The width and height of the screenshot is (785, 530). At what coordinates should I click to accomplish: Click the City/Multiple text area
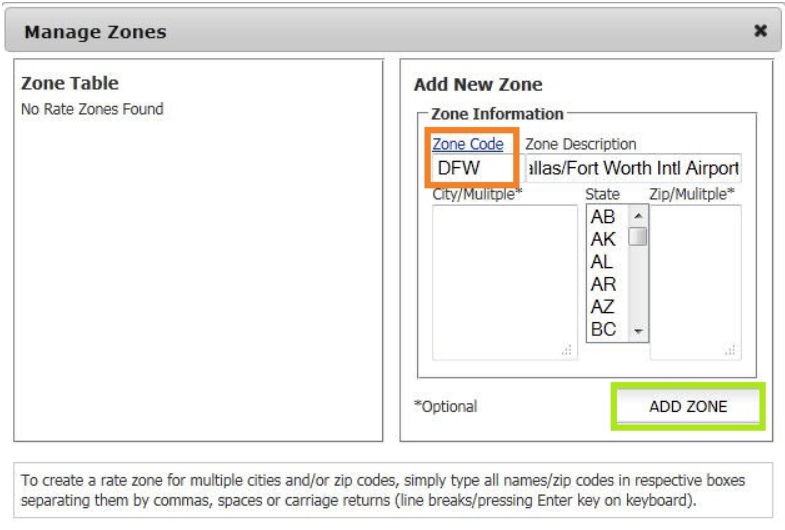tap(503, 280)
